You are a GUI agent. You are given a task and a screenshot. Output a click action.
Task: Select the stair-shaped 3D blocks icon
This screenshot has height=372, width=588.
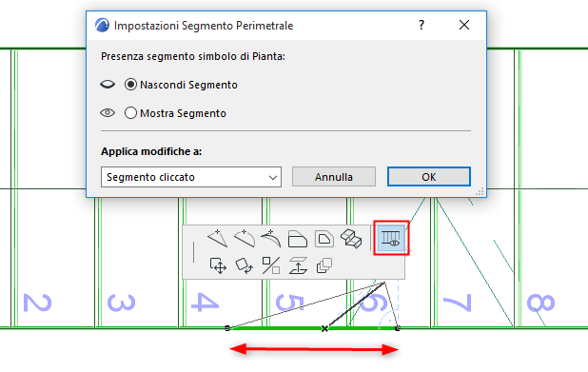[351, 239]
